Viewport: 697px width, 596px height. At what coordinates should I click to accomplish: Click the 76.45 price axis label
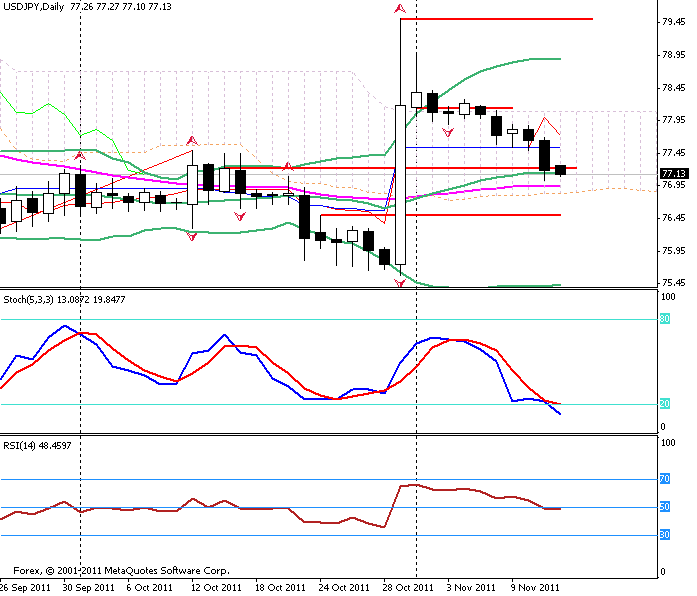tap(673, 217)
